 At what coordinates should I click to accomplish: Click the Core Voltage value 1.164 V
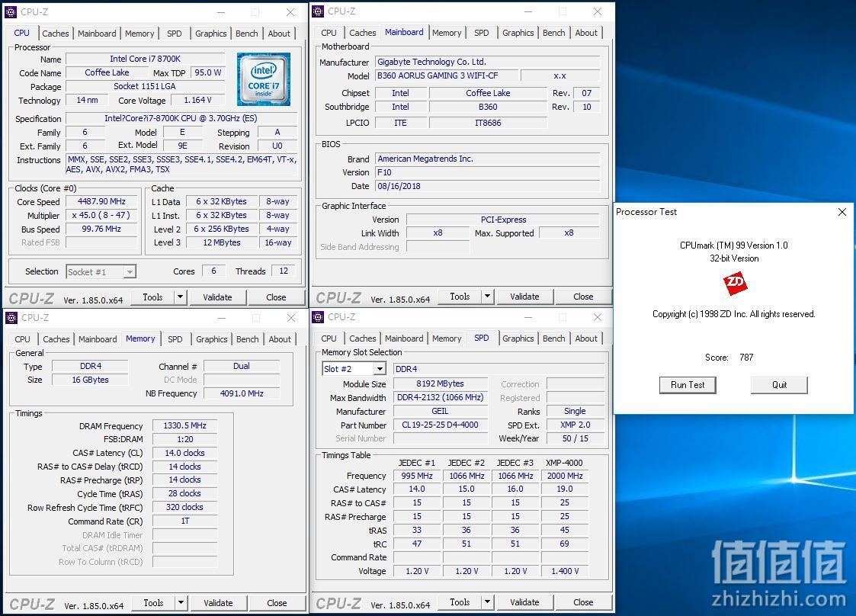[x=197, y=100]
